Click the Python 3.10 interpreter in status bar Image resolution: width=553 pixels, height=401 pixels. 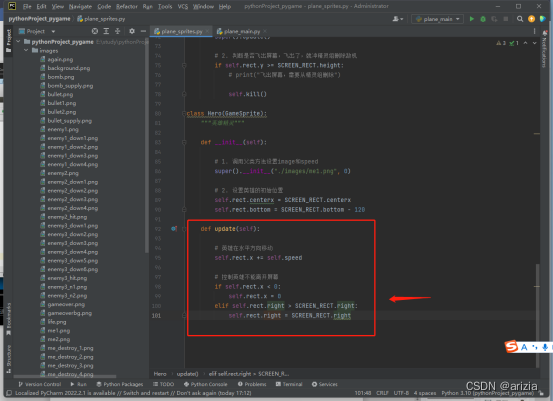pyautogui.click(x=487, y=393)
